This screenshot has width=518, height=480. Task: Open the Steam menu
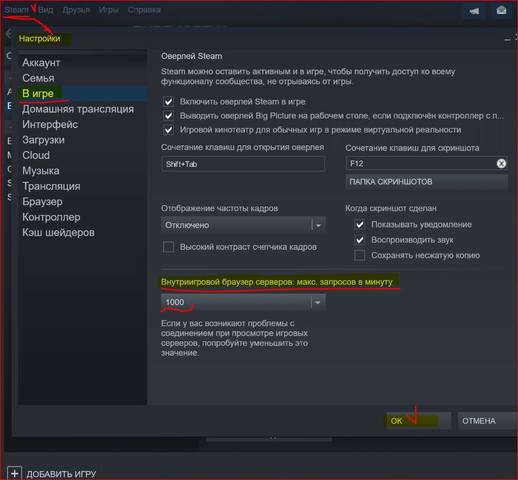click(x=16, y=10)
